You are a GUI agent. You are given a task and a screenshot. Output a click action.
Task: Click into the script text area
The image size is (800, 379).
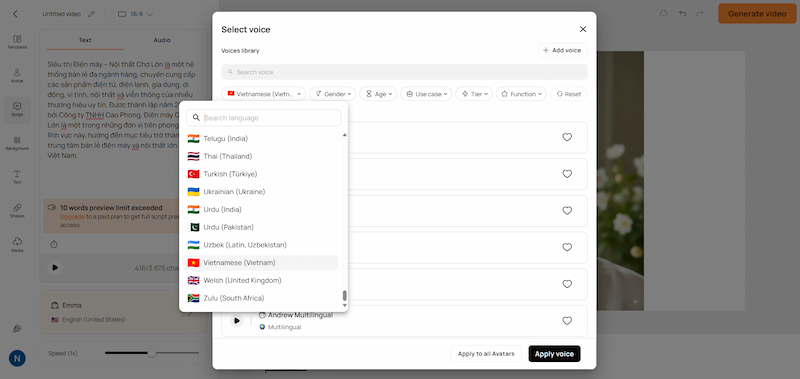(x=121, y=110)
